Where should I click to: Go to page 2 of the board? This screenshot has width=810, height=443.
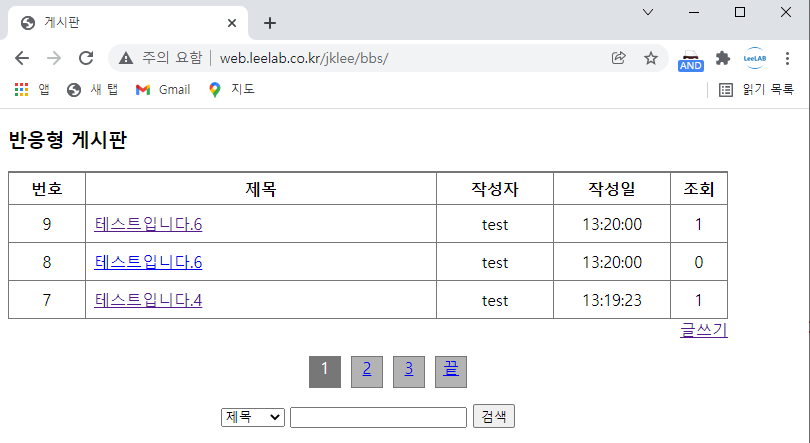[x=367, y=370]
